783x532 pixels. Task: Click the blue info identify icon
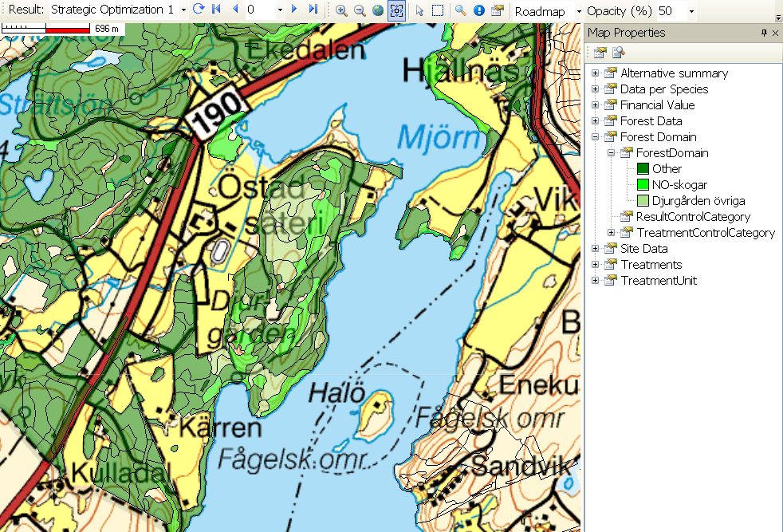(x=479, y=10)
